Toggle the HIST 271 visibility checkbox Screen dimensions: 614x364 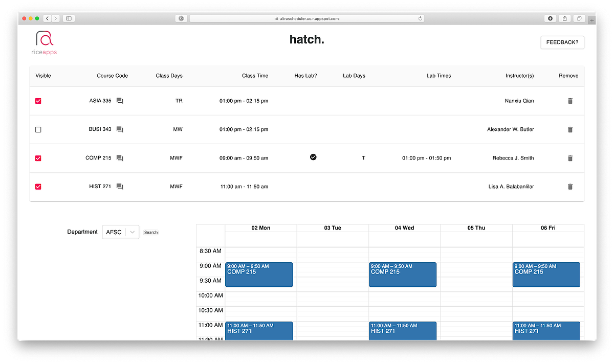(x=38, y=187)
